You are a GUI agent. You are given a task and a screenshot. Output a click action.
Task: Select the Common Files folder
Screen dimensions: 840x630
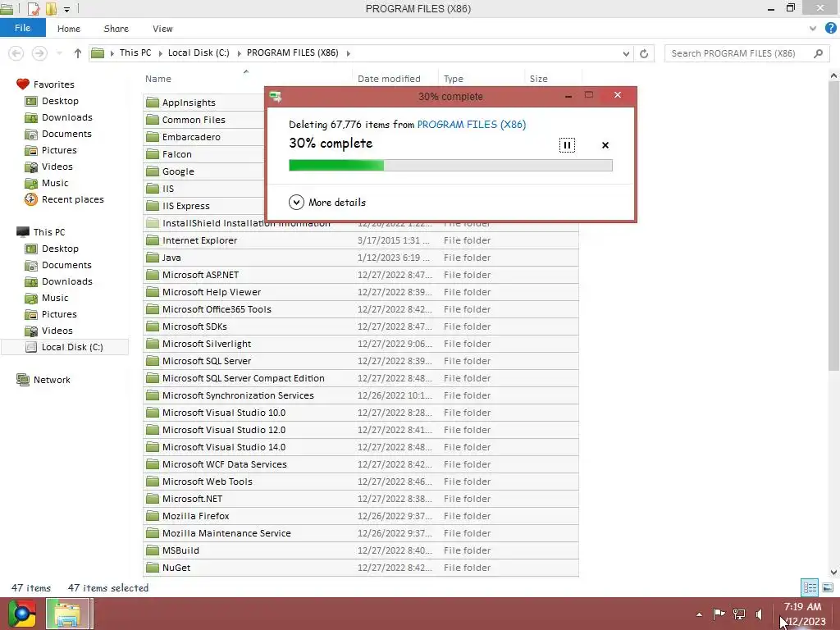coord(194,120)
